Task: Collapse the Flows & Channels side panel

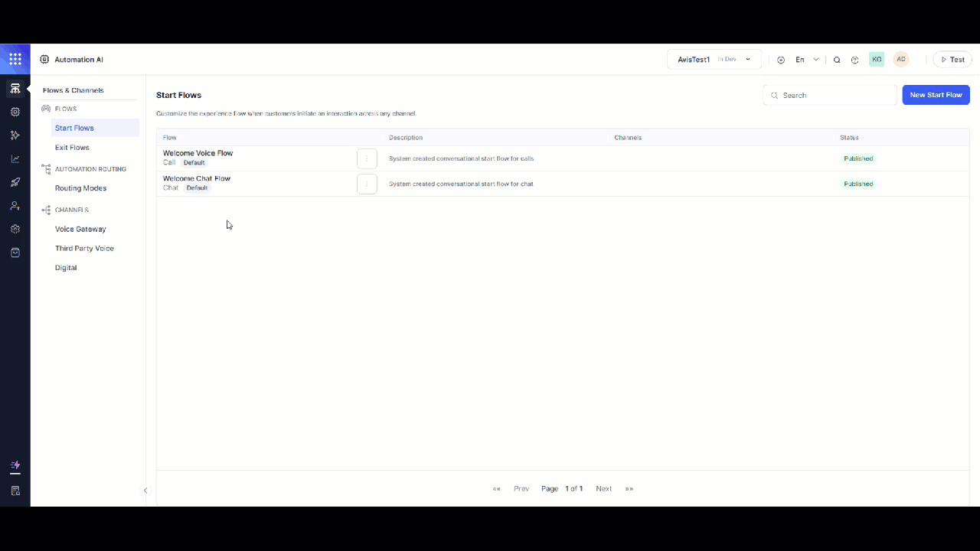Action: [145, 491]
